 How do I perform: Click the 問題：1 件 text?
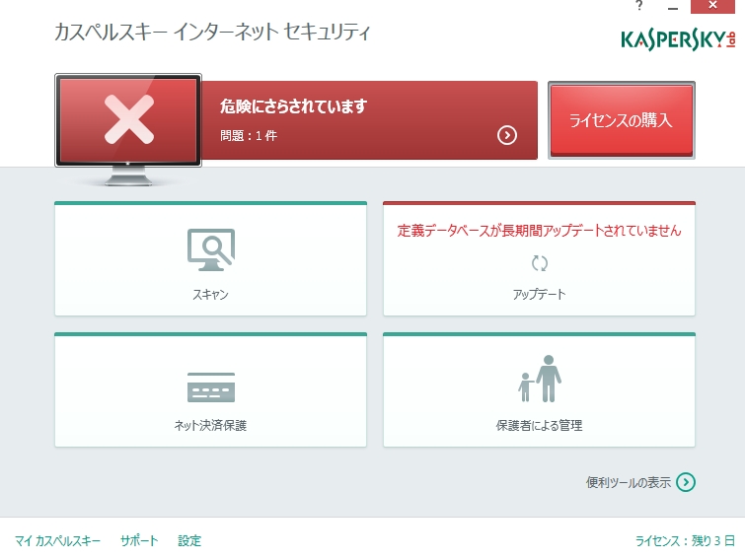[249, 136]
